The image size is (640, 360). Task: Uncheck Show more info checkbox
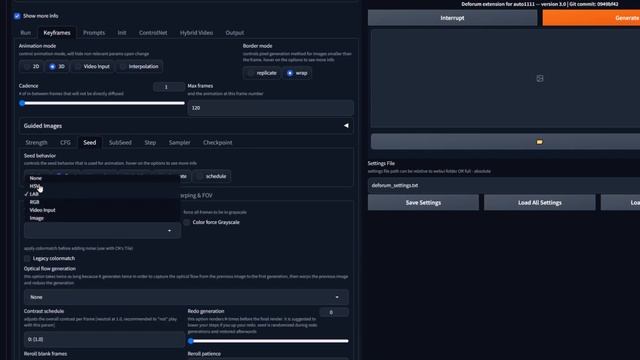pyautogui.click(x=17, y=16)
